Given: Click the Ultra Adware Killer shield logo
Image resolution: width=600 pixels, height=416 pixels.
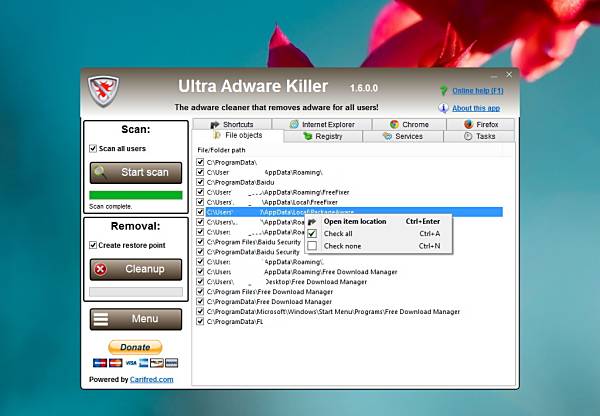Looking at the screenshot, I should 103,91.
